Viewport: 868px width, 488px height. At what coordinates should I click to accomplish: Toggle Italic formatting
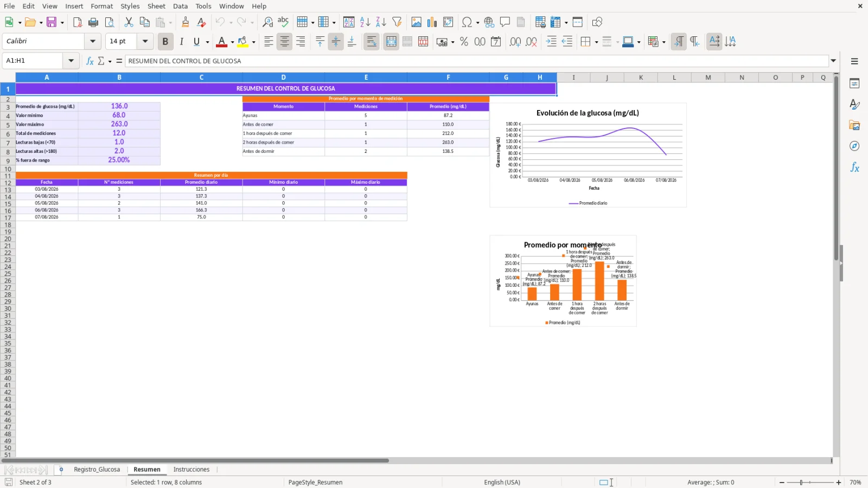pyautogui.click(x=181, y=42)
